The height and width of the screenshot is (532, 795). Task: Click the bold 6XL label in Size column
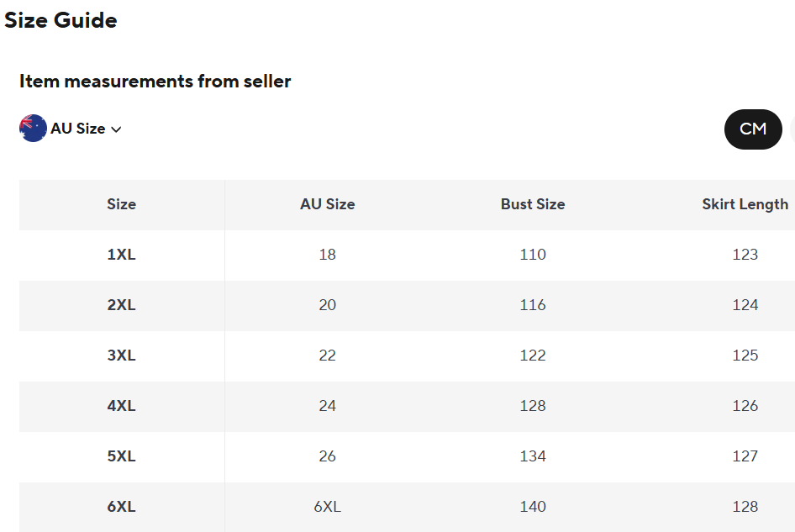121,507
